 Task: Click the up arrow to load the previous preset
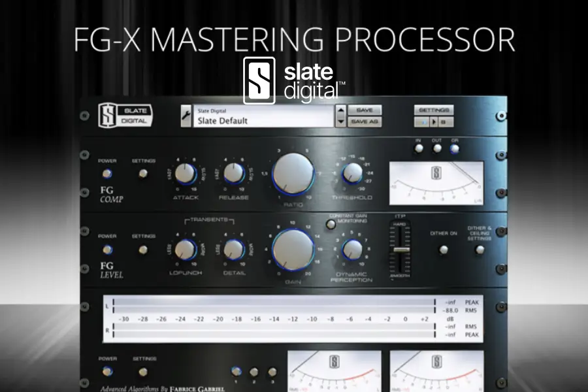tap(340, 112)
